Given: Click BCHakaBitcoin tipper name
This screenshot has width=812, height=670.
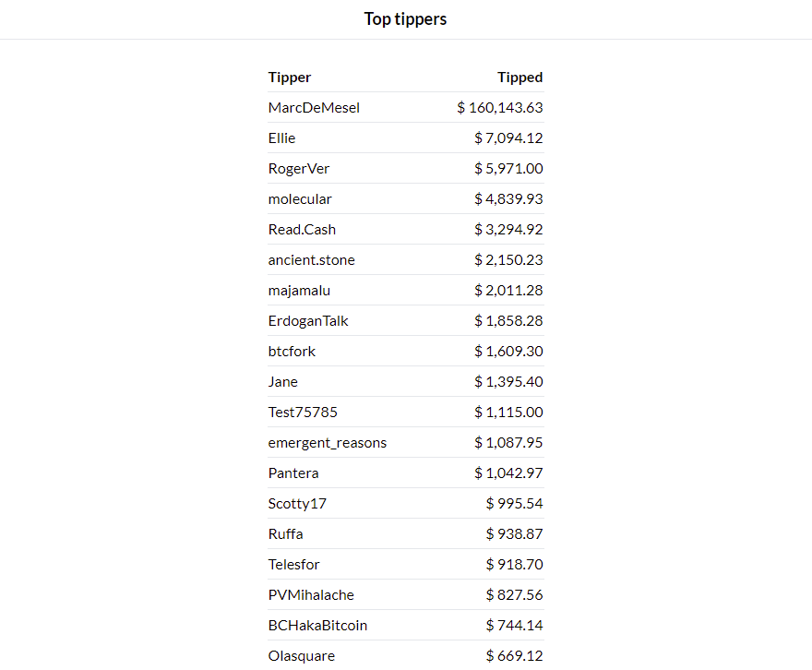Looking at the screenshot, I should click(317, 626).
